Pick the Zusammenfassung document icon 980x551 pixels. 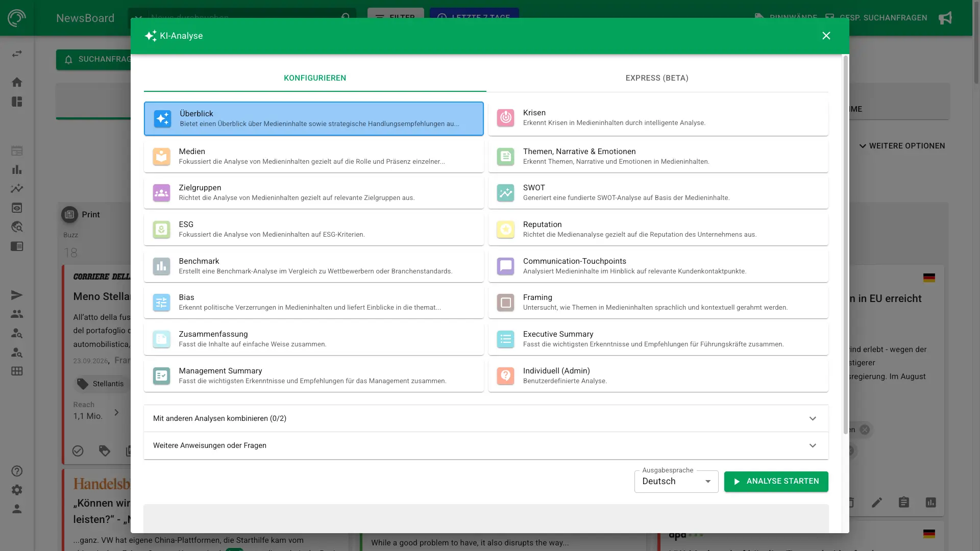tap(161, 339)
